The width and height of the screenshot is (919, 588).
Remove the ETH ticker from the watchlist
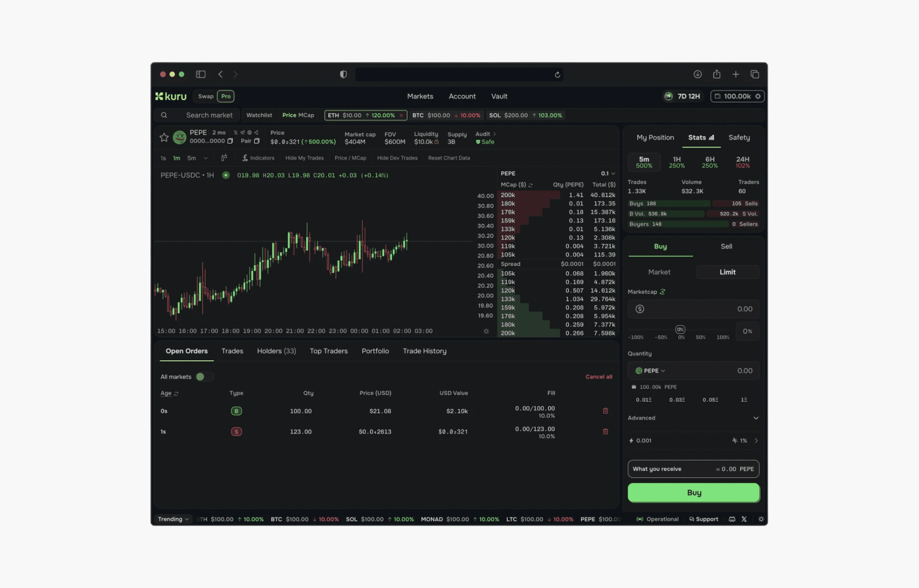pos(401,115)
